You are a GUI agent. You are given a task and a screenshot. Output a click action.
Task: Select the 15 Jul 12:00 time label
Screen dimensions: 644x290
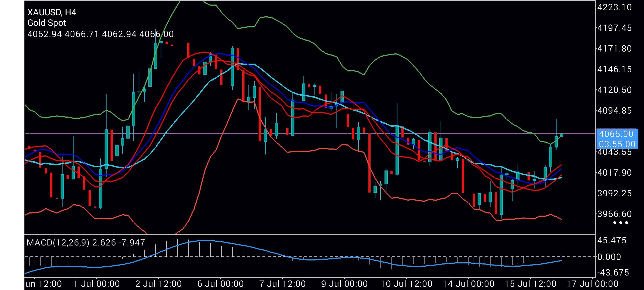point(530,284)
